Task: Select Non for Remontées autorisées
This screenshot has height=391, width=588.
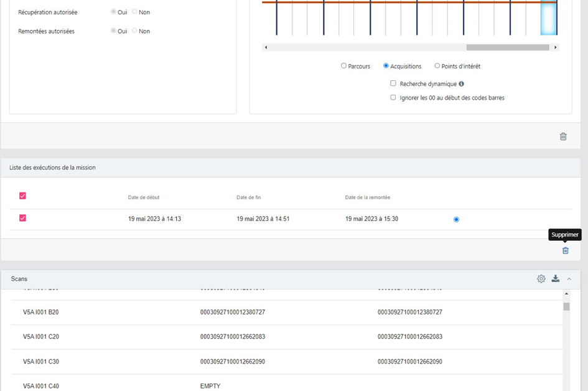Action: point(134,31)
